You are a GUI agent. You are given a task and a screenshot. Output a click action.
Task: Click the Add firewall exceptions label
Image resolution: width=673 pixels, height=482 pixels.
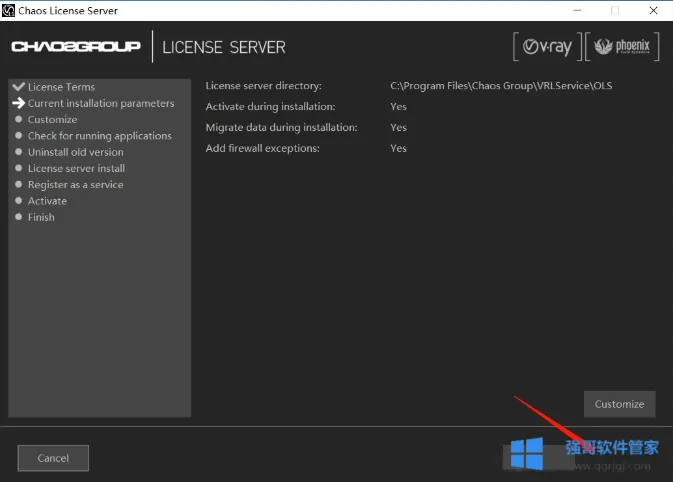coord(262,149)
